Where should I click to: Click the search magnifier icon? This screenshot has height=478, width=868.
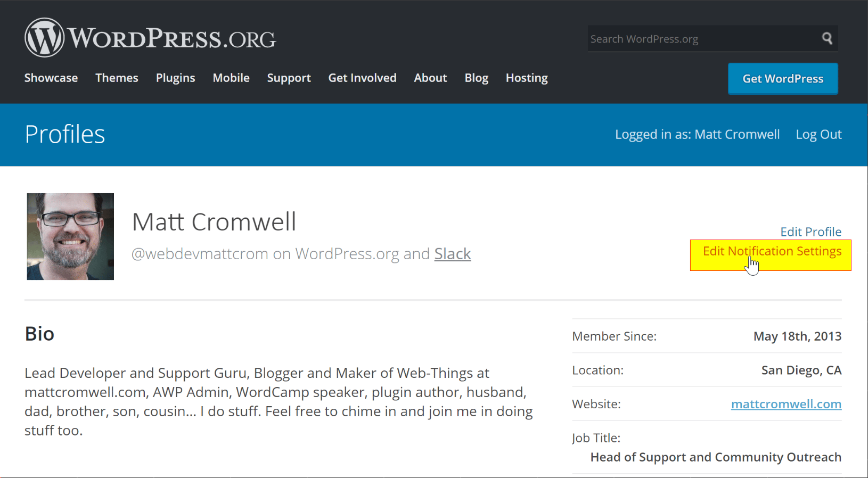[x=827, y=38]
